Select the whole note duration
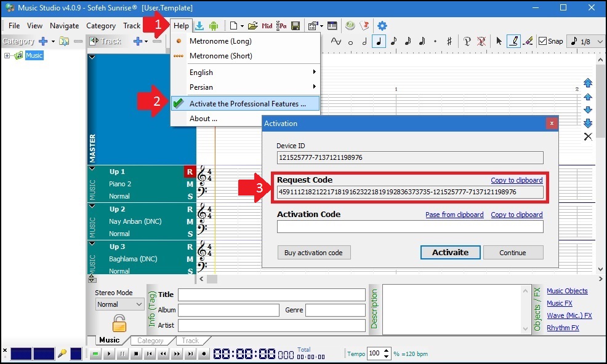The height and width of the screenshot is (364, 607). pyautogui.click(x=350, y=42)
